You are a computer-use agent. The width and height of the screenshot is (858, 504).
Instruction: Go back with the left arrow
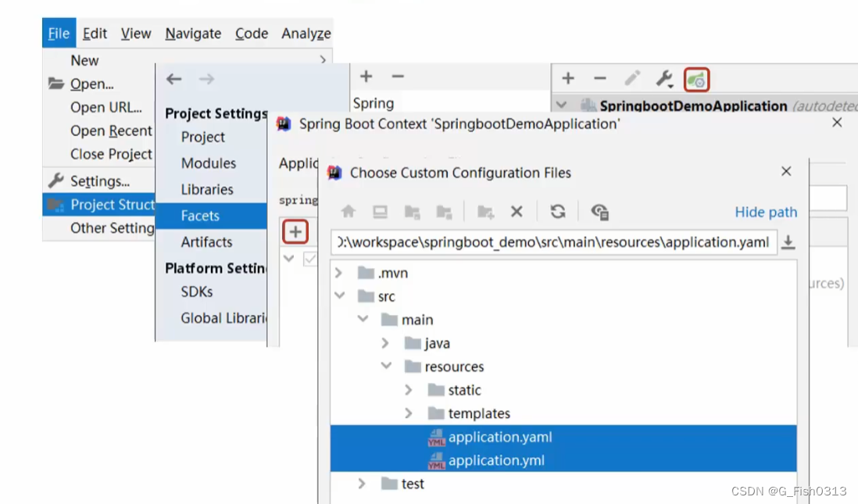(174, 79)
